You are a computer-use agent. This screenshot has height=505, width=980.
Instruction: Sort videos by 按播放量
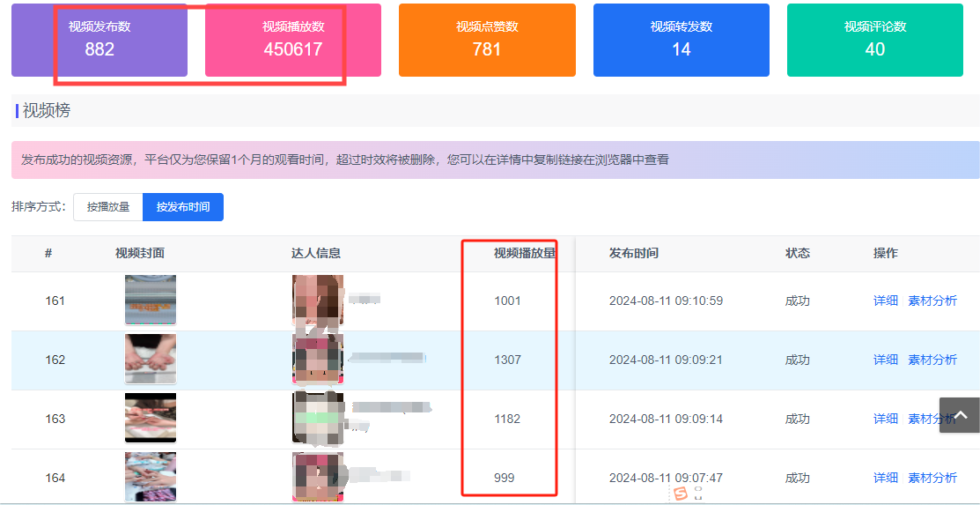108,207
